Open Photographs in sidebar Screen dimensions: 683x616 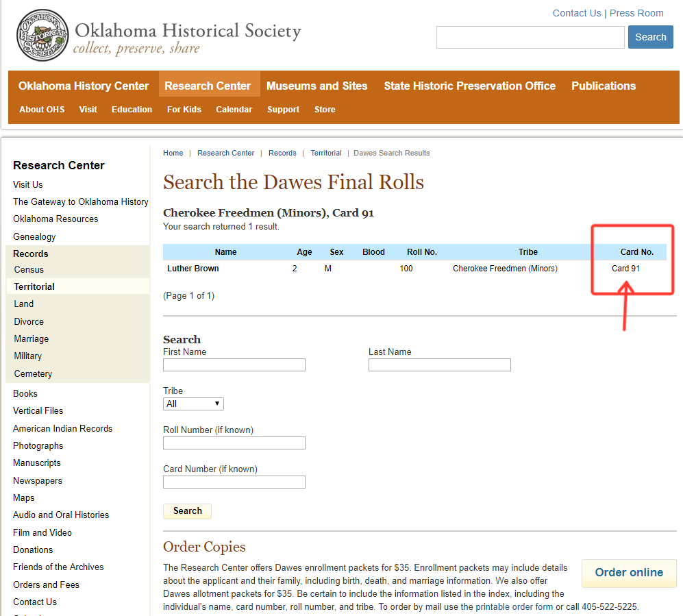[38, 445]
